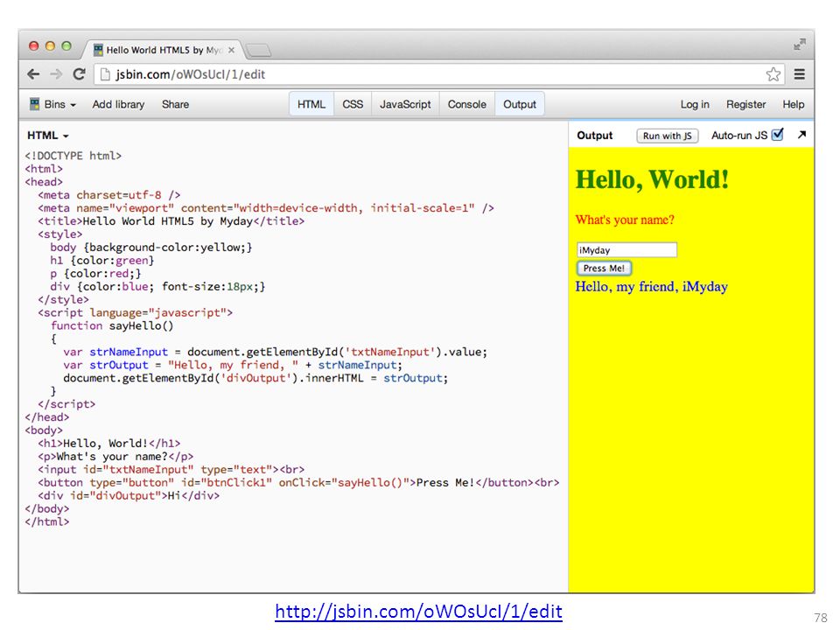Click the "What's your name?" text
The width and height of the screenshot is (840, 630).
pos(625,220)
